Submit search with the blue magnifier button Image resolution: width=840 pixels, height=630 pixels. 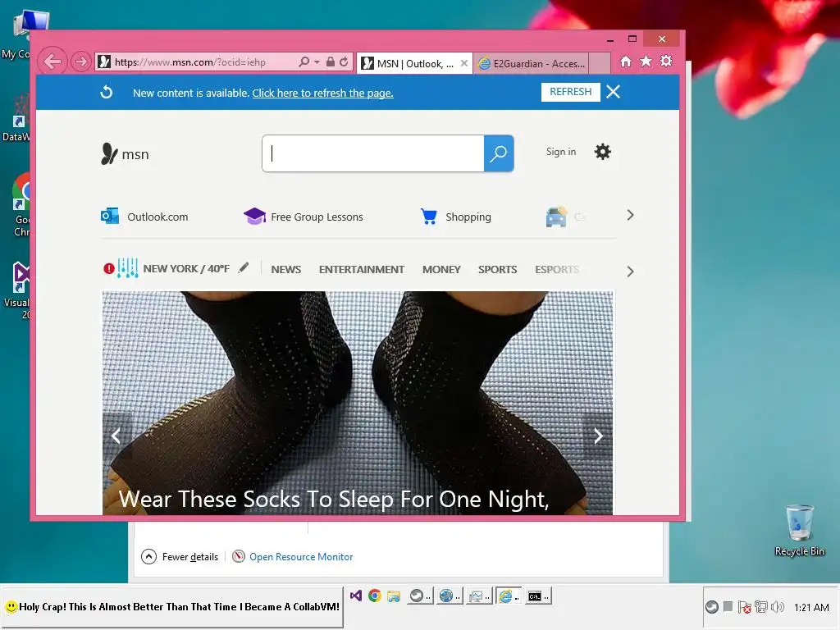pos(499,153)
